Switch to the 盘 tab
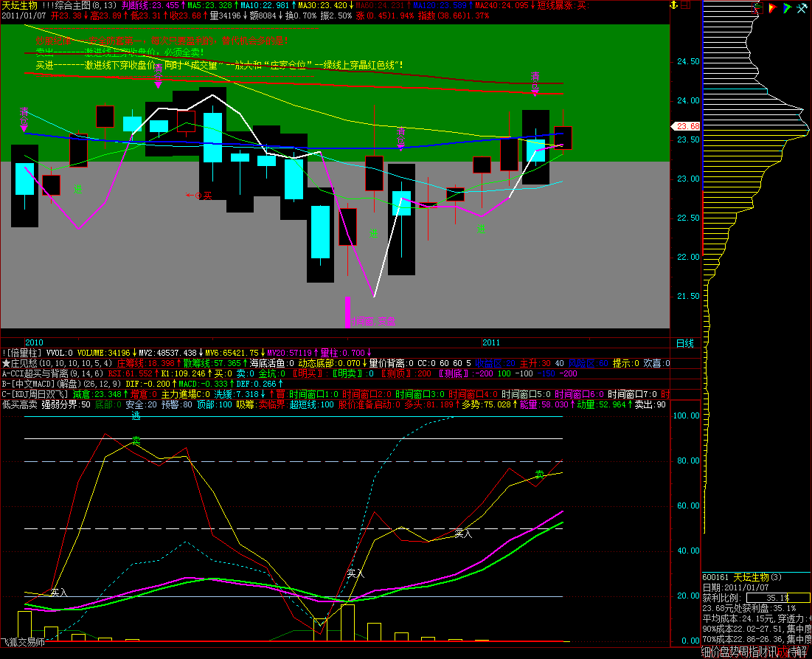Viewport: 812px width, 659px height. [x=725, y=652]
